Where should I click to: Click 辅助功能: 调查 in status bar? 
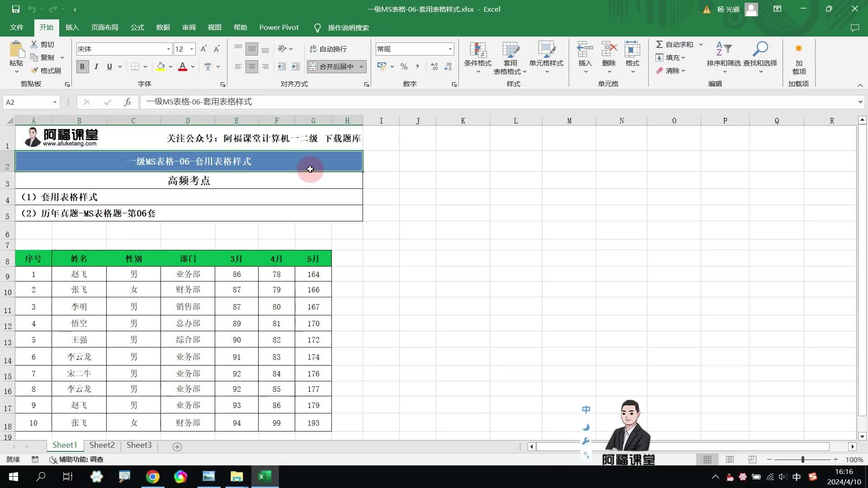click(76, 460)
